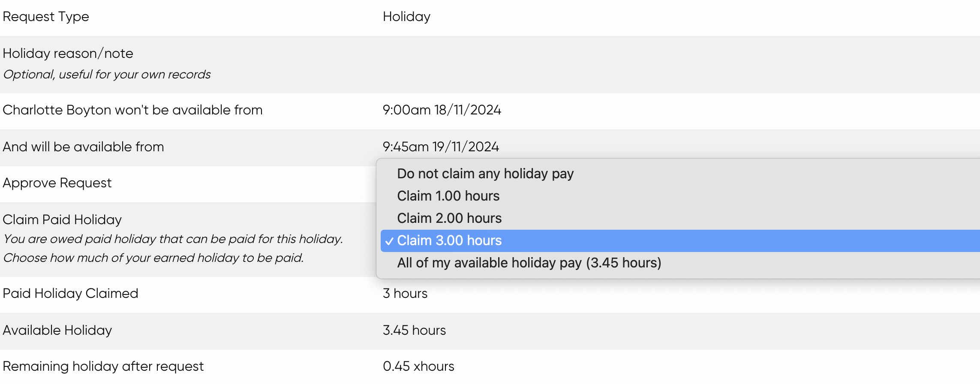Click 'Optional, useful for your own records' hint
Screen dimensions: 980x384
(x=107, y=75)
